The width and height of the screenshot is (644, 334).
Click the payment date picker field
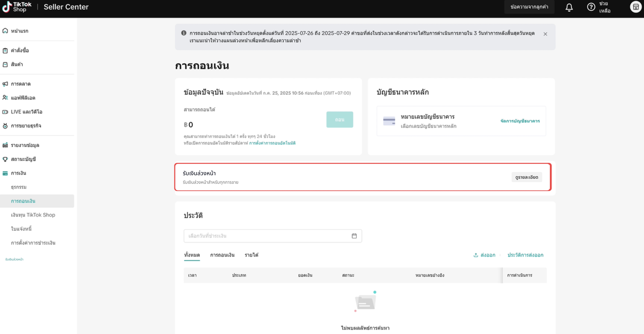click(x=267, y=236)
